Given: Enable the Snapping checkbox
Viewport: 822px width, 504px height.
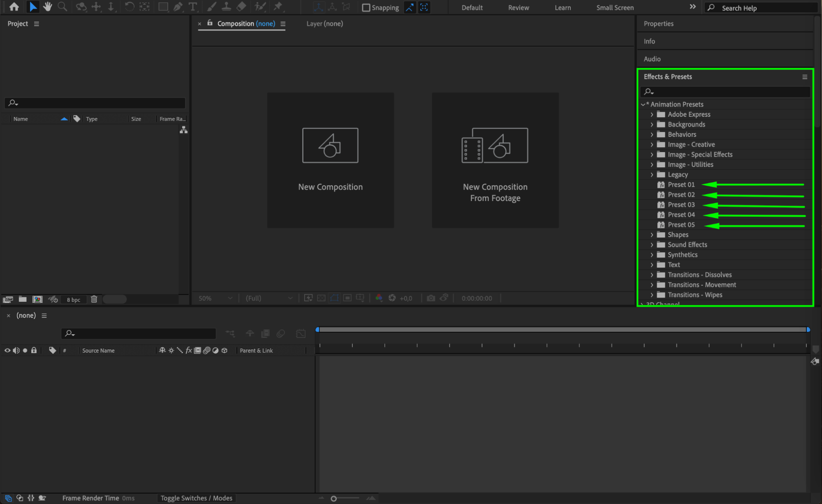Looking at the screenshot, I should (366, 7).
